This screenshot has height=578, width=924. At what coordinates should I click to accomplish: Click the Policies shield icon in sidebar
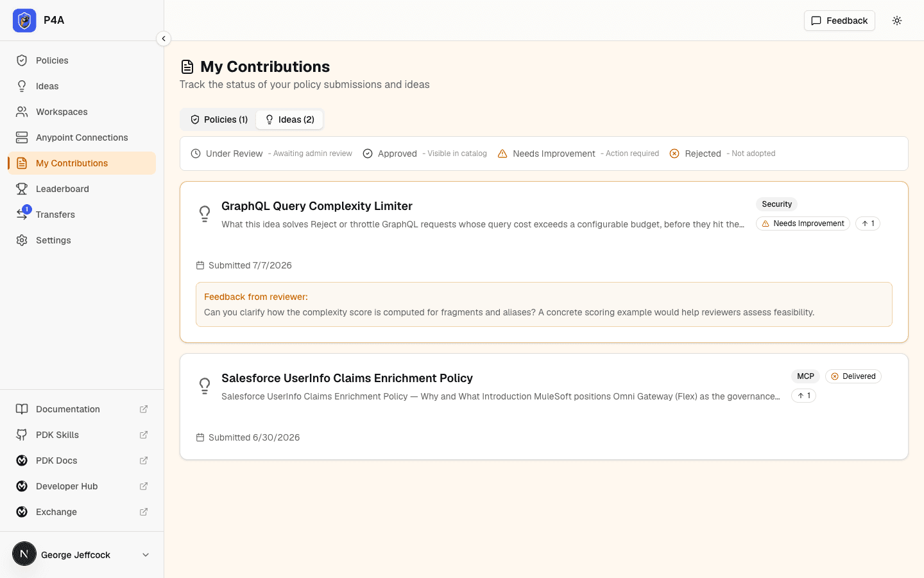pos(22,60)
